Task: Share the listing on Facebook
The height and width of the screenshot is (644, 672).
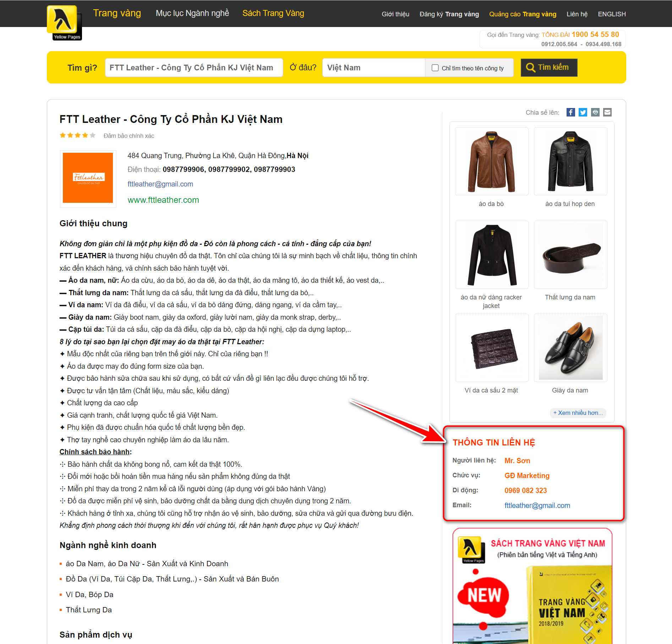Action: [570, 112]
